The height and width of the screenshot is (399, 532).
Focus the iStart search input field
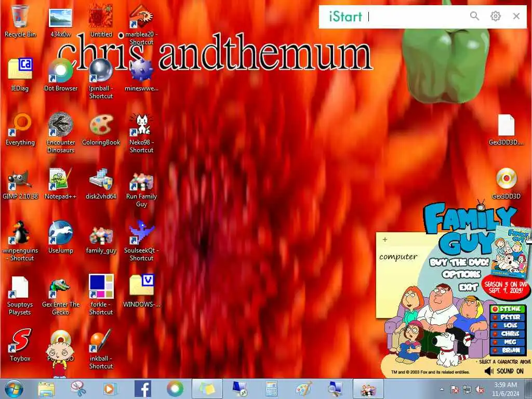pyautogui.click(x=416, y=16)
